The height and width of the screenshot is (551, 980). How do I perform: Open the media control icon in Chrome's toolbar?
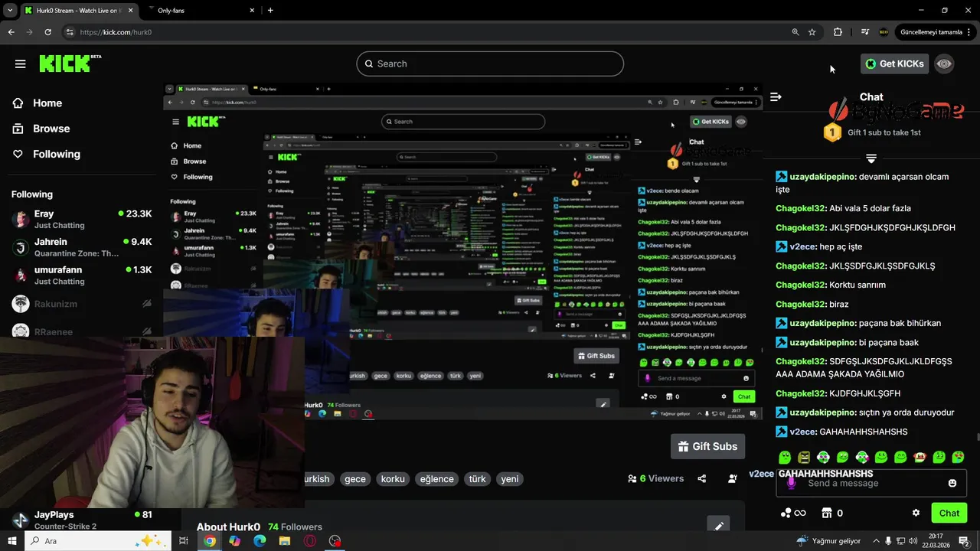tap(865, 32)
